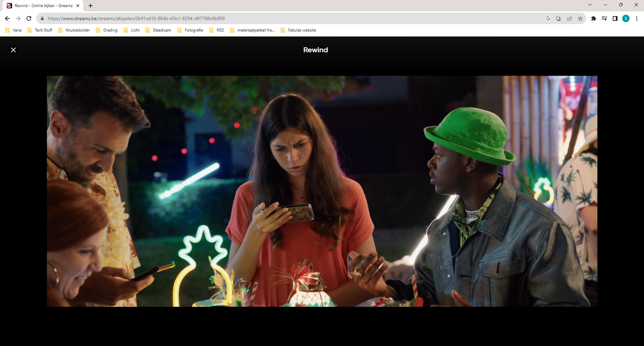Toggle the browser side panel
This screenshot has width=644, height=346.
(615, 19)
